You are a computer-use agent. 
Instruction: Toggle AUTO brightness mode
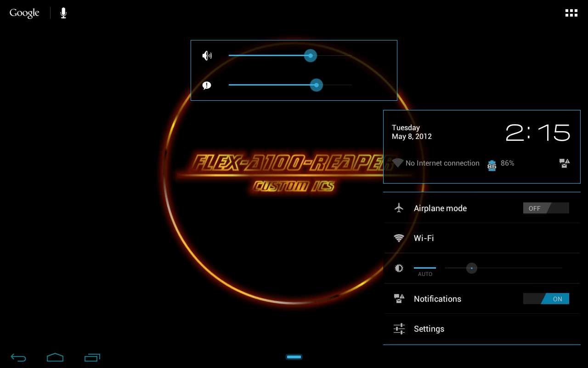425,270
